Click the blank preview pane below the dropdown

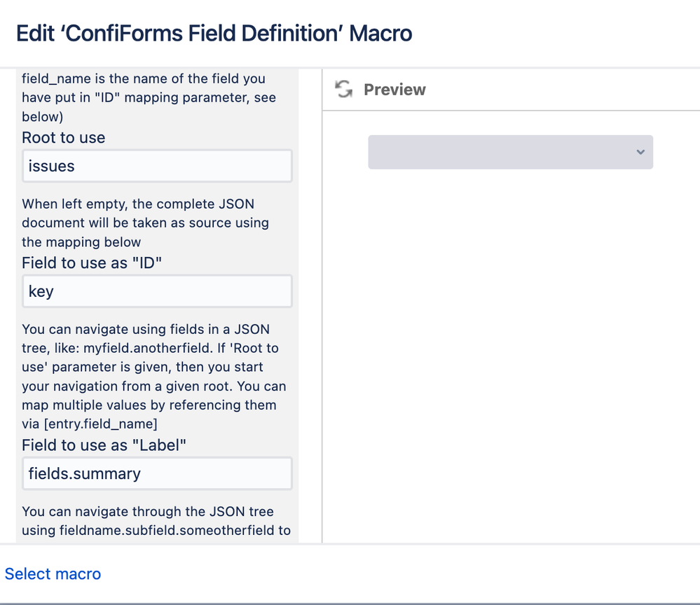pos(511,357)
